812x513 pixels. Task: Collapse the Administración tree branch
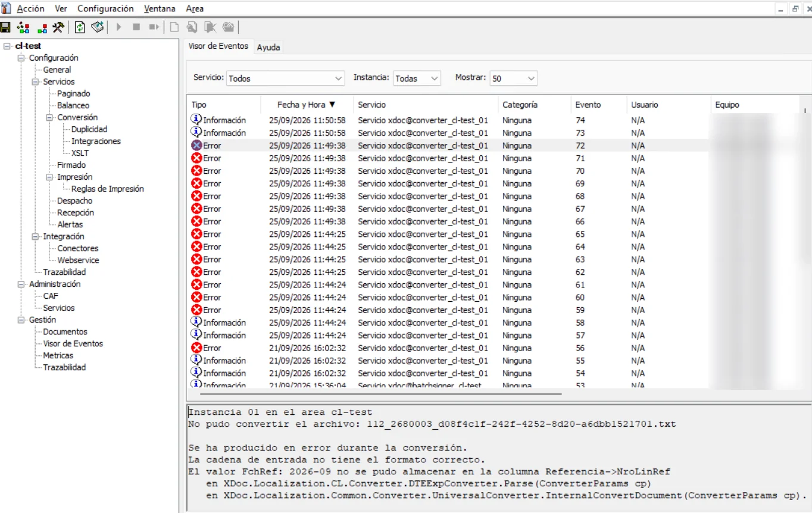[x=21, y=284]
